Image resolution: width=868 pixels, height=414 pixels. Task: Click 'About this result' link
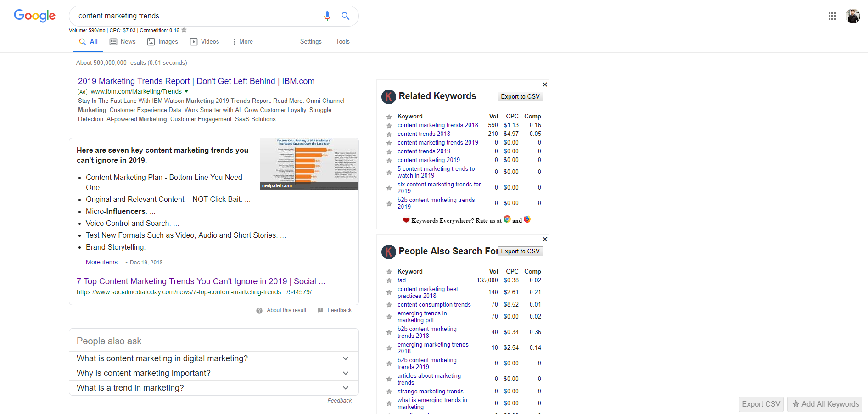point(286,311)
